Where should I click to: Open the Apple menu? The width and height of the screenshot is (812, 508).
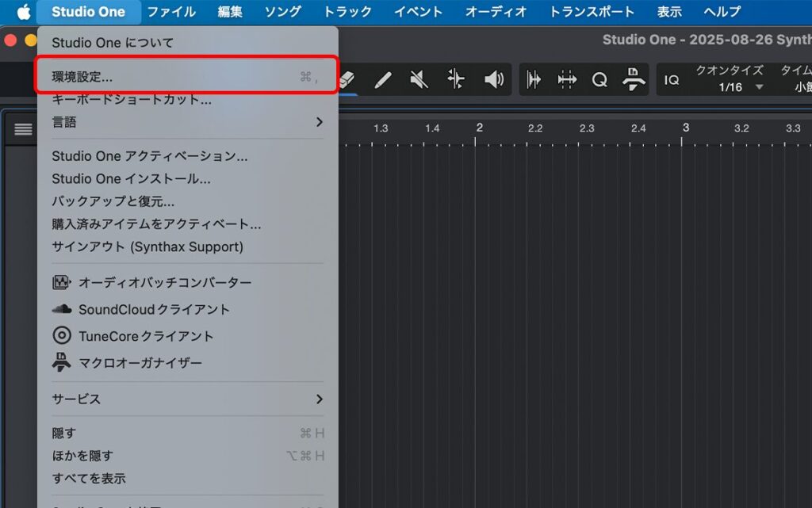[24, 12]
